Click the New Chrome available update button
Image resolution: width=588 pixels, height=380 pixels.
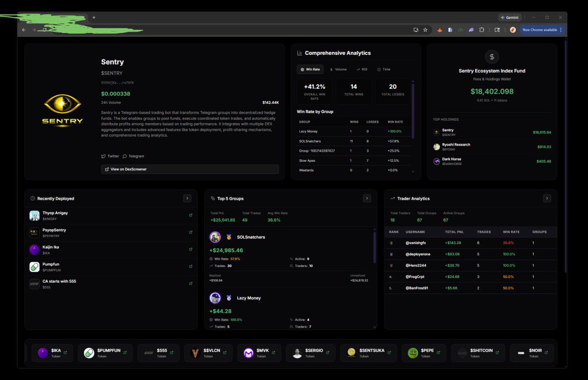[542, 30]
